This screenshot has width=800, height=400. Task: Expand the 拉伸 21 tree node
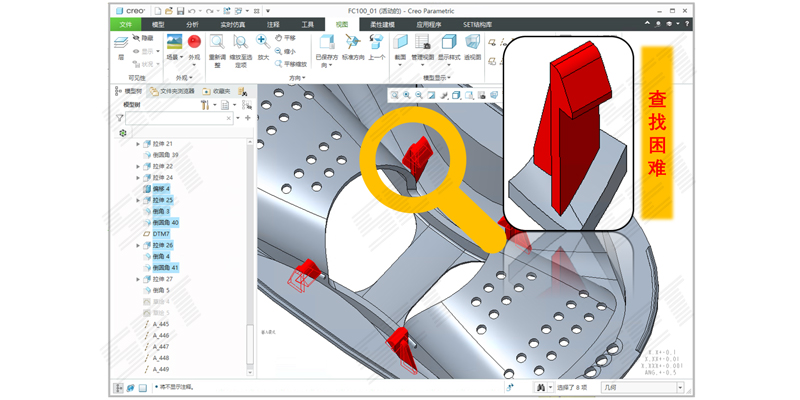(x=138, y=144)
